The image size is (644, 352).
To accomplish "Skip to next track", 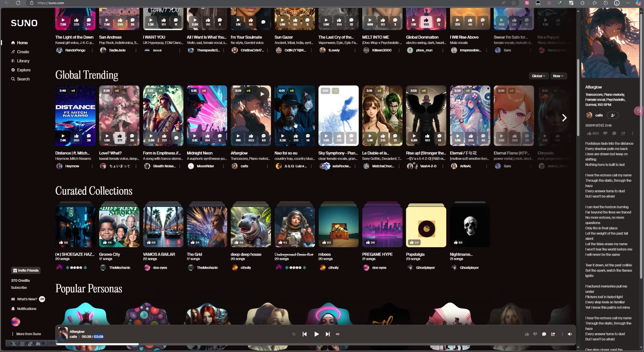I will click(x=328, y=334).
